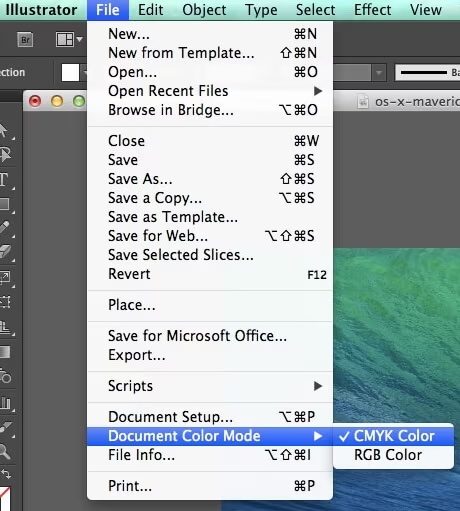Close the File menu in the menu bar
The height and width of the screenshot is (511, 460).
pos(108,10)
